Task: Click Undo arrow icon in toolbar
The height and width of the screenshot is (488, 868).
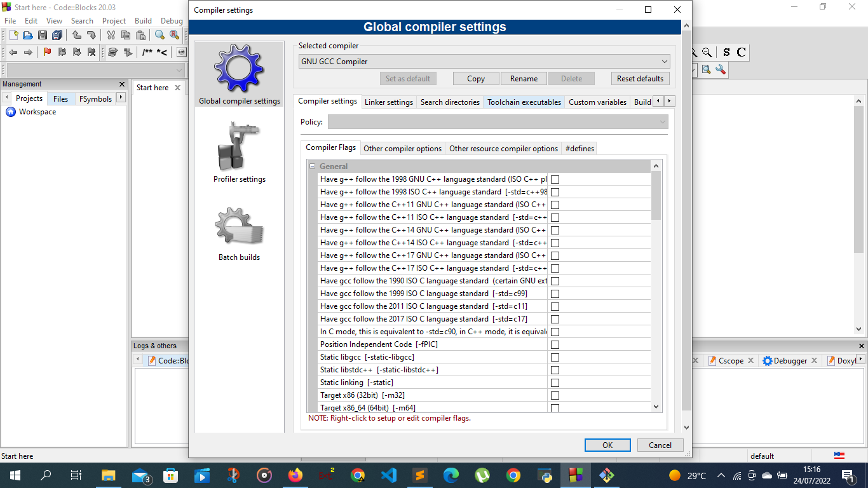Action: 76,35
